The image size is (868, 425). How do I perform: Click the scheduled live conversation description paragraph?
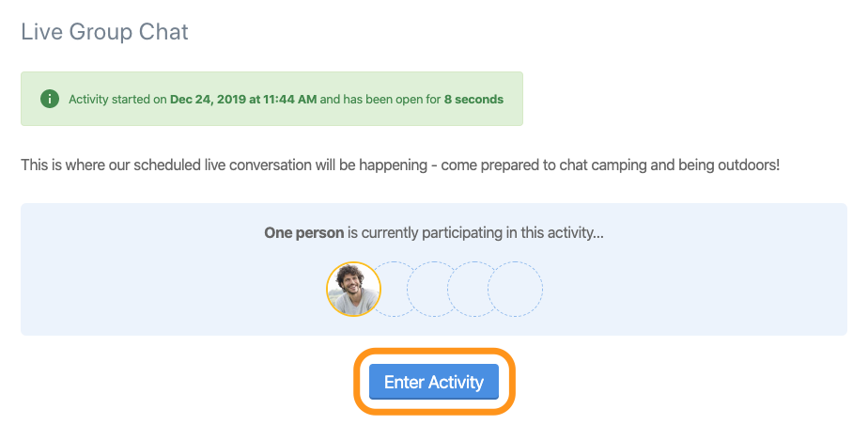[400, 165]
